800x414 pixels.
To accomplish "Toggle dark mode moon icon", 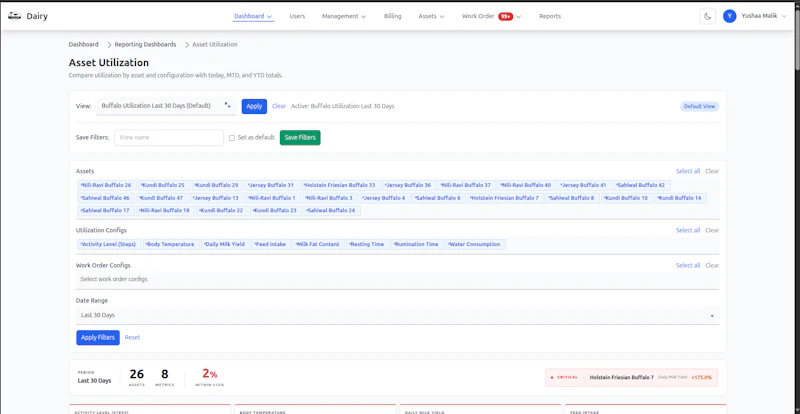I will [708, 16].
